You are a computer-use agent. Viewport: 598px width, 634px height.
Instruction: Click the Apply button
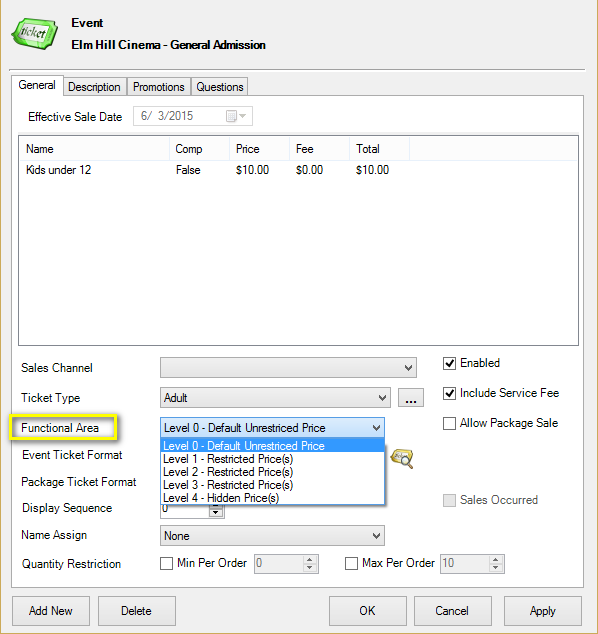coord(543,611)
